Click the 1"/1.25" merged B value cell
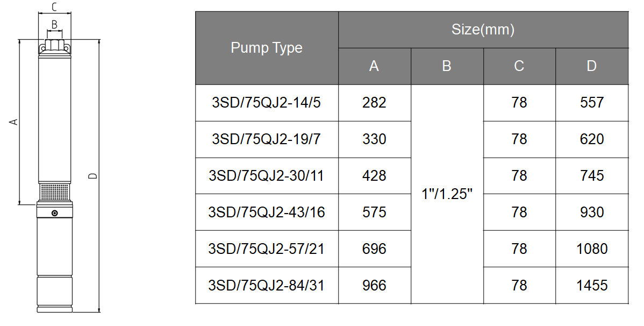644x326 pixels. tap(447, 194)
